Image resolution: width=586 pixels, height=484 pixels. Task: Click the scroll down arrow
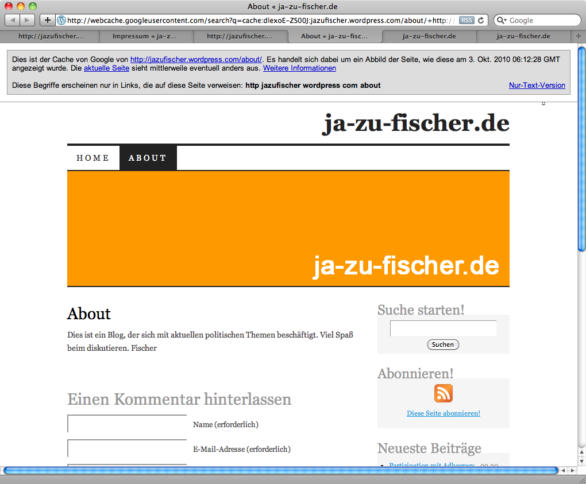582,461
